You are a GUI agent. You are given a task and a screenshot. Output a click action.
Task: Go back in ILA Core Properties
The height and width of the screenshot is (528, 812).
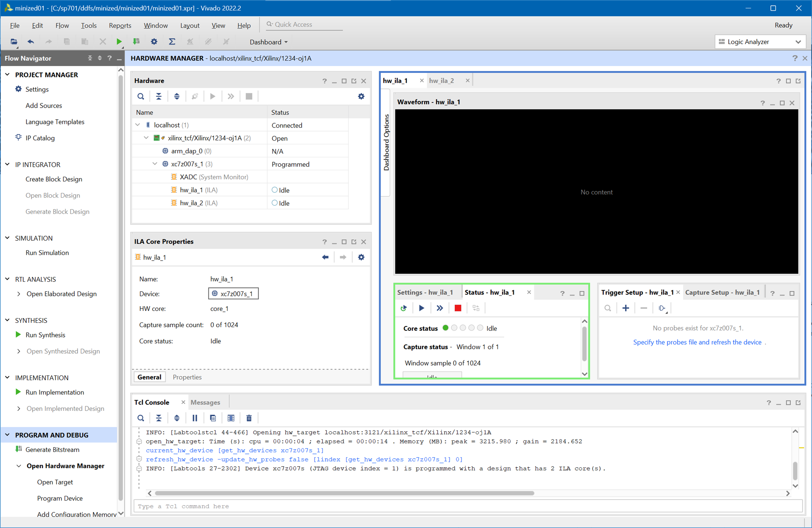(325, 257)
